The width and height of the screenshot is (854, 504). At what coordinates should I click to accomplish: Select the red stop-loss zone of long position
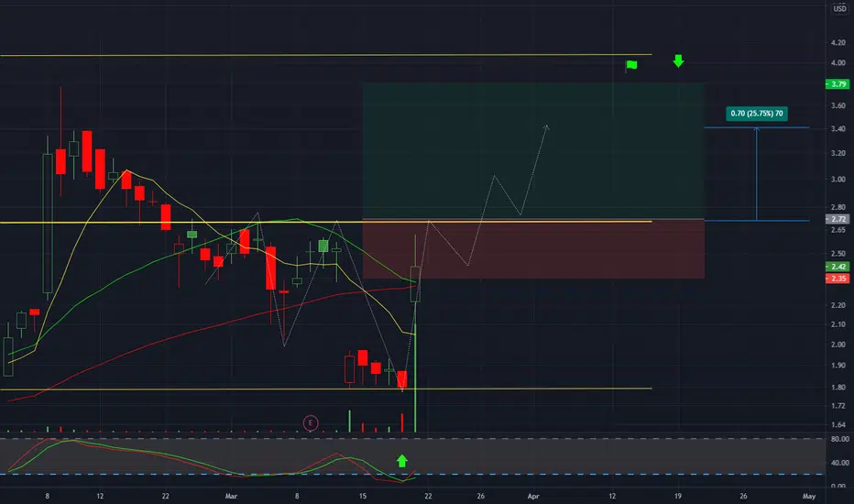533,249
